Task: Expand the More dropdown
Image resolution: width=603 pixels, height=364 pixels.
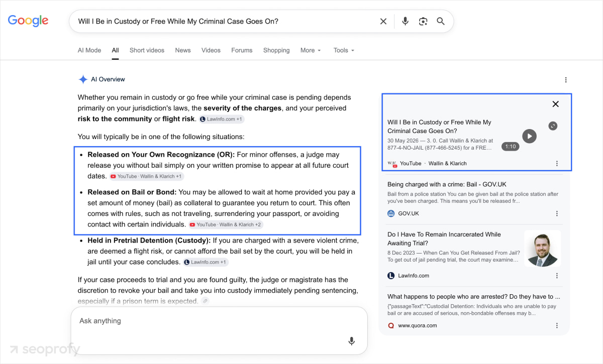Action: 311,50
